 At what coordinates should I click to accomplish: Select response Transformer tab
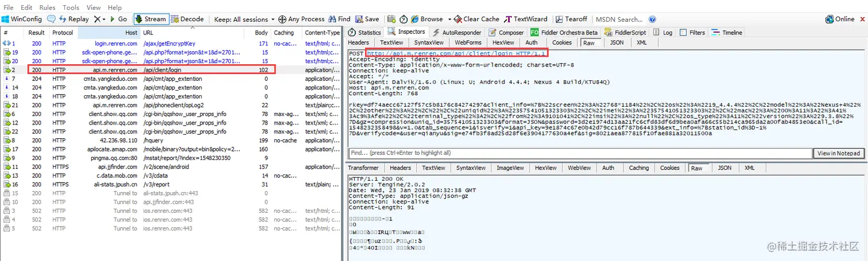[363, 168]
